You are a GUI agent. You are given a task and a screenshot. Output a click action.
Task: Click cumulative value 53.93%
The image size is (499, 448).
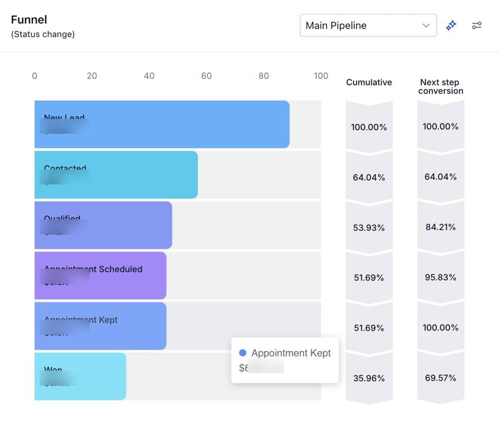coord(369,228)
